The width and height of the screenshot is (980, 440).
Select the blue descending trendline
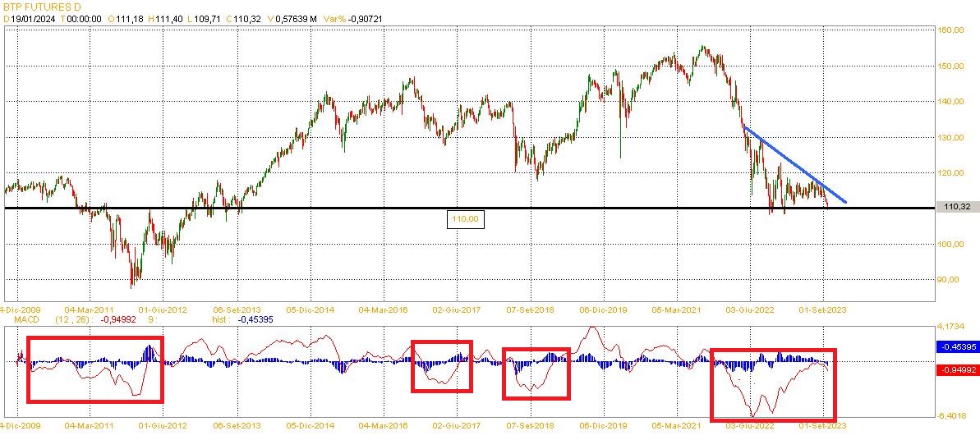(795, 165)
